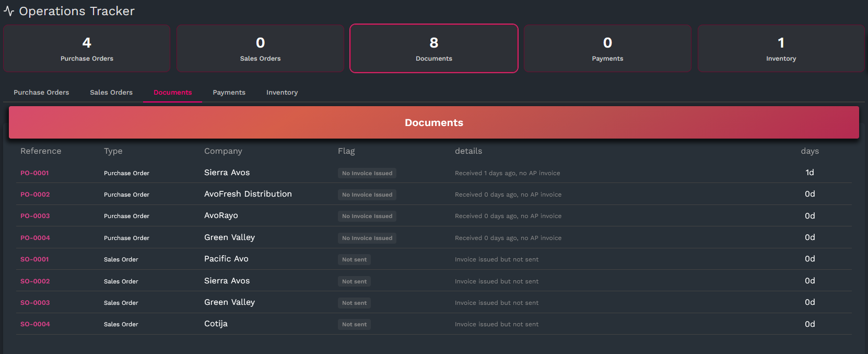
Task: Switch to the Inventory tab
Action: pyautogui.click(x=282, y=93)
